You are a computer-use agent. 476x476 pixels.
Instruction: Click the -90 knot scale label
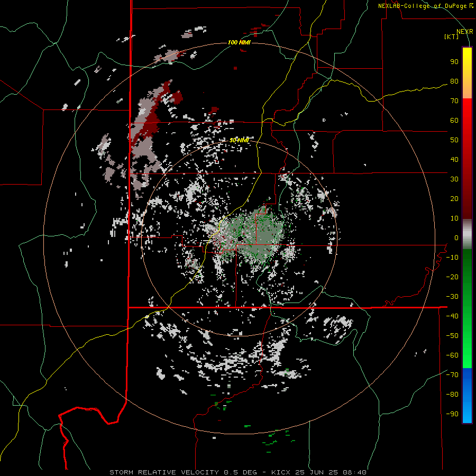pyautogui.click(x=452, y=414)
